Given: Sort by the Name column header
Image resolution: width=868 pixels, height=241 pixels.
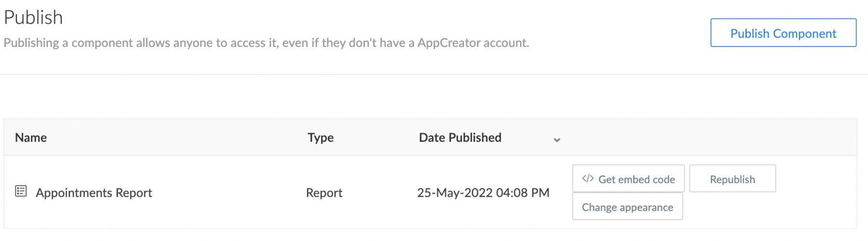Looking at the screenshot, I should click(x=31, y=137).
